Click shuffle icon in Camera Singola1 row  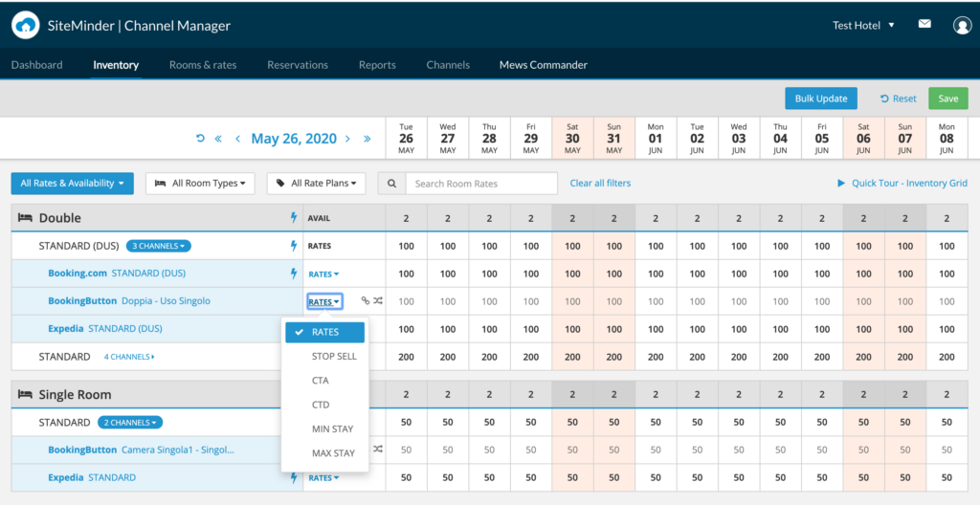pyautogui.click(x=377, y=449)
